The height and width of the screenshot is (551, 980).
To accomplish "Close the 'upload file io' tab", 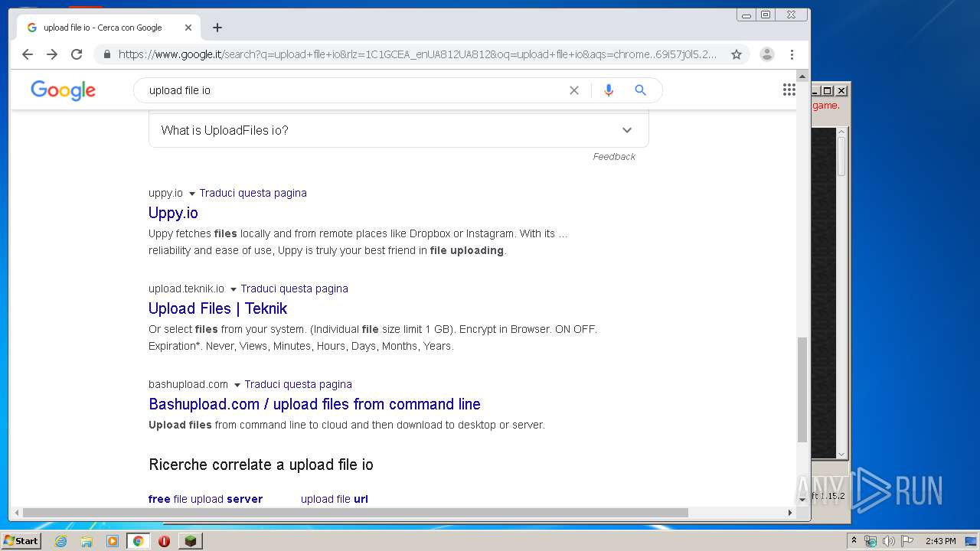I will pyautogui.click(x=188, y=28).
